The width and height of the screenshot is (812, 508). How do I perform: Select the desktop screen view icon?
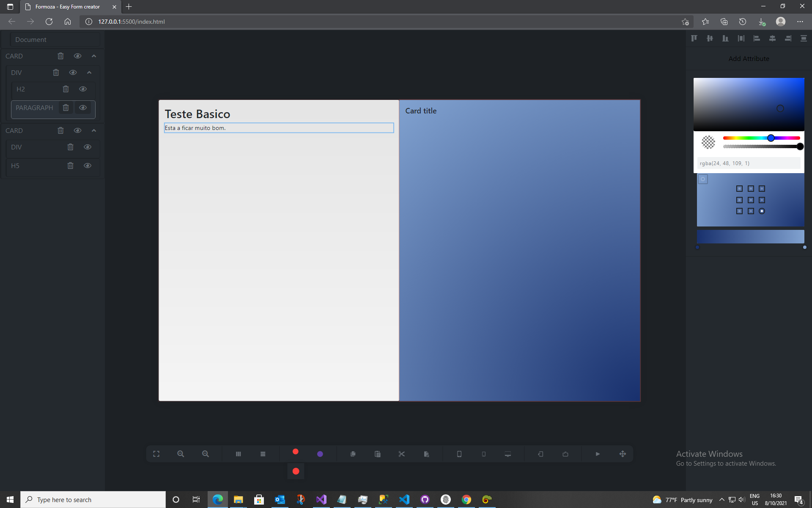(x=508, y=454)
